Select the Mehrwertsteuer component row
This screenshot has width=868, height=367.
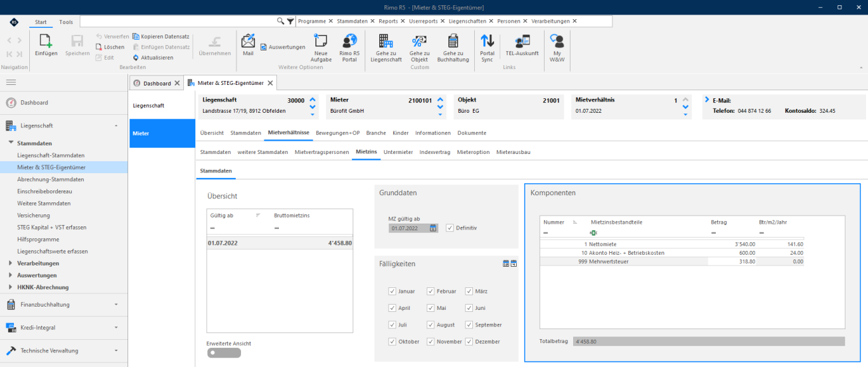pos(671,261)
